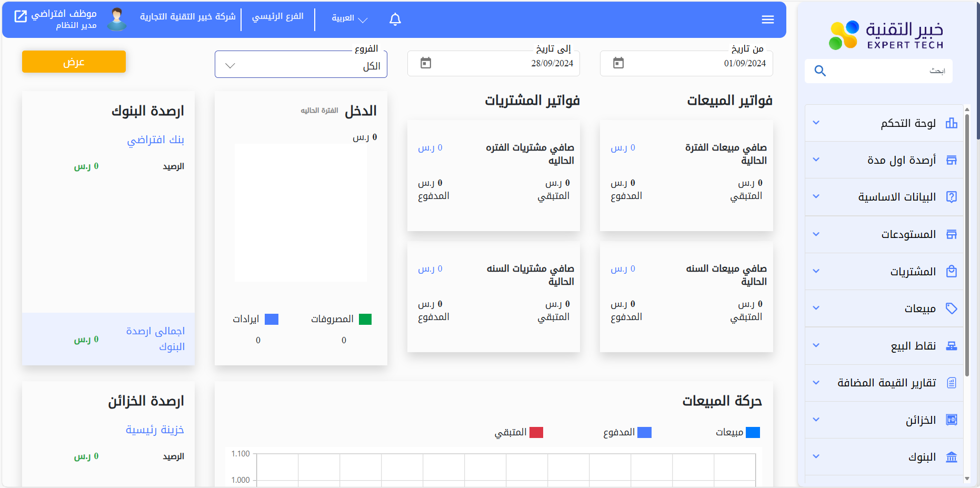Toggle المتبقي series via red legend box
Image resolution: width=980 pixels, height=488 pixels.
point(536,432)
